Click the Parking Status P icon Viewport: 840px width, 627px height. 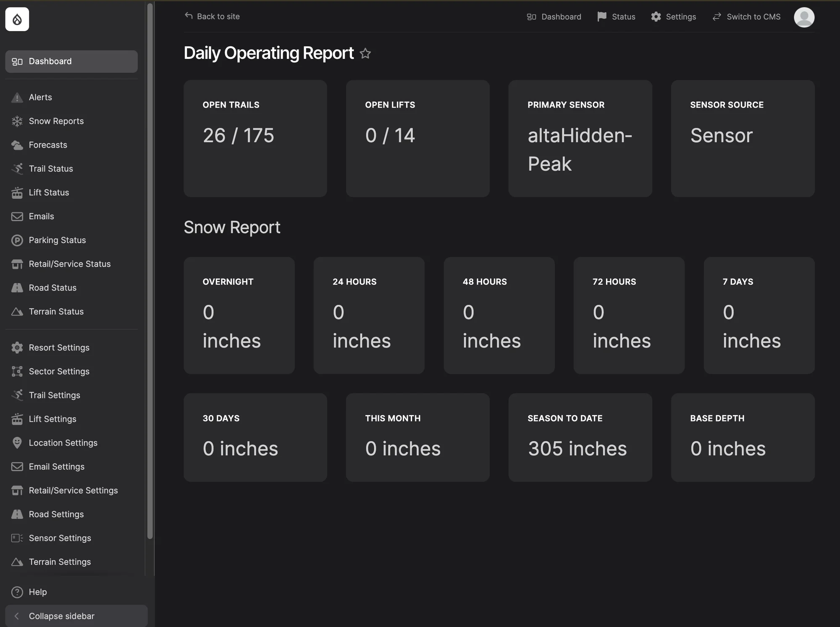[x=17, y=240]
